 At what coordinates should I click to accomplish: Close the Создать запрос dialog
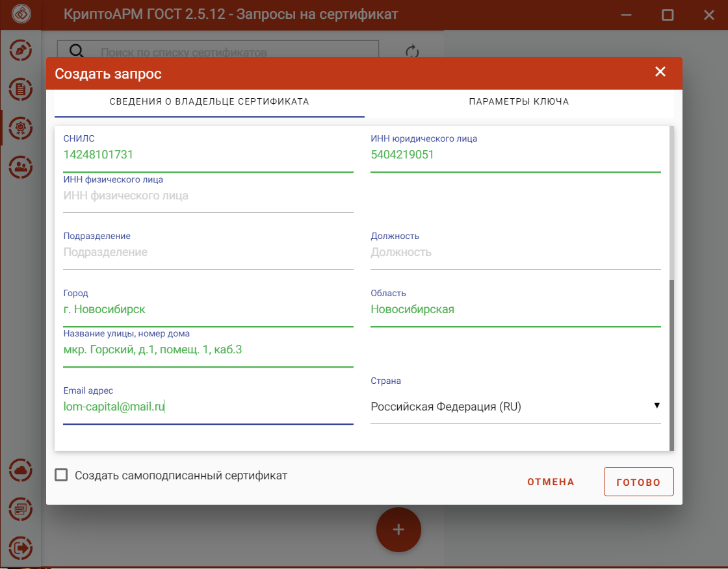click(660, 71)
